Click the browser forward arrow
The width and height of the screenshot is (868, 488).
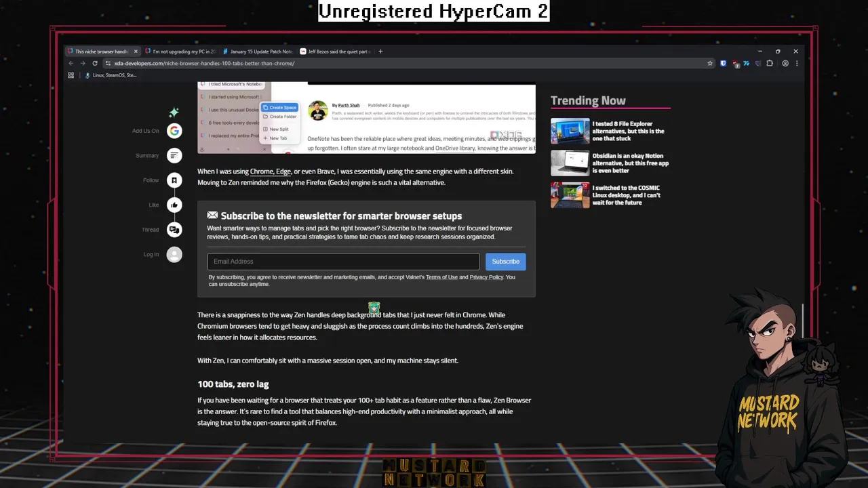coord(83,63)
